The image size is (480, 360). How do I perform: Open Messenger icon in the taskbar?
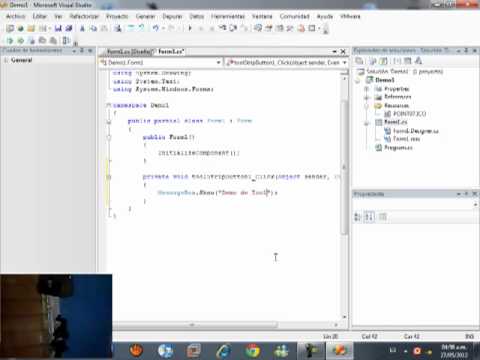[x=281, y=351]
